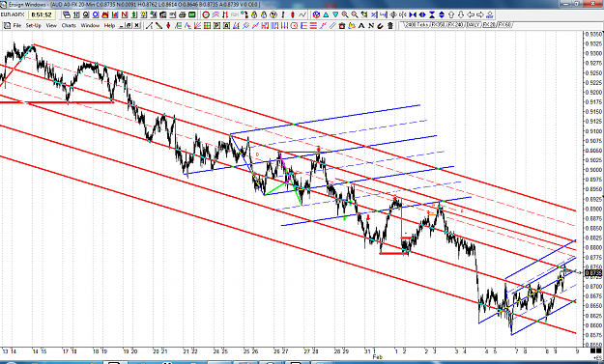Click the blue vertical expand arrows icon
604x364 pixels.
(442, 15)
